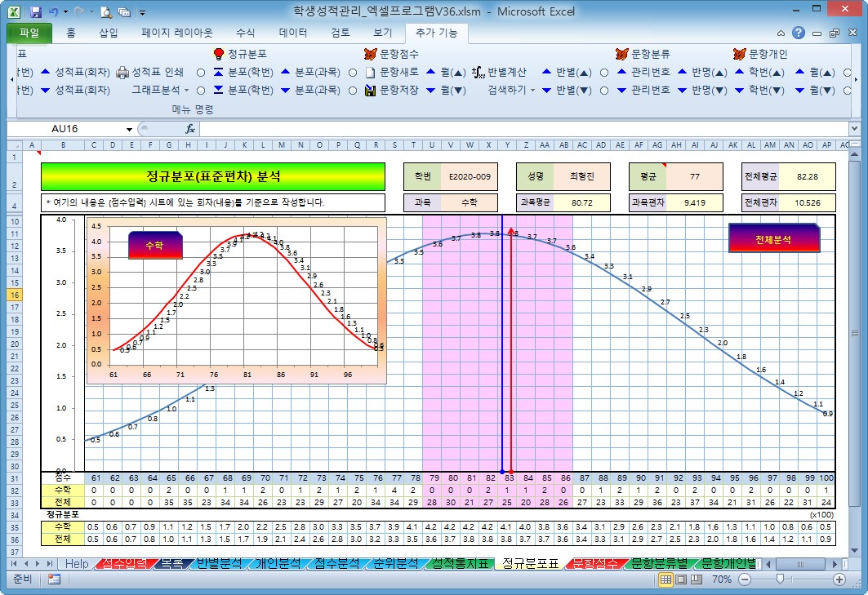Click the 반별계산 calculation icon

(479, 73)
